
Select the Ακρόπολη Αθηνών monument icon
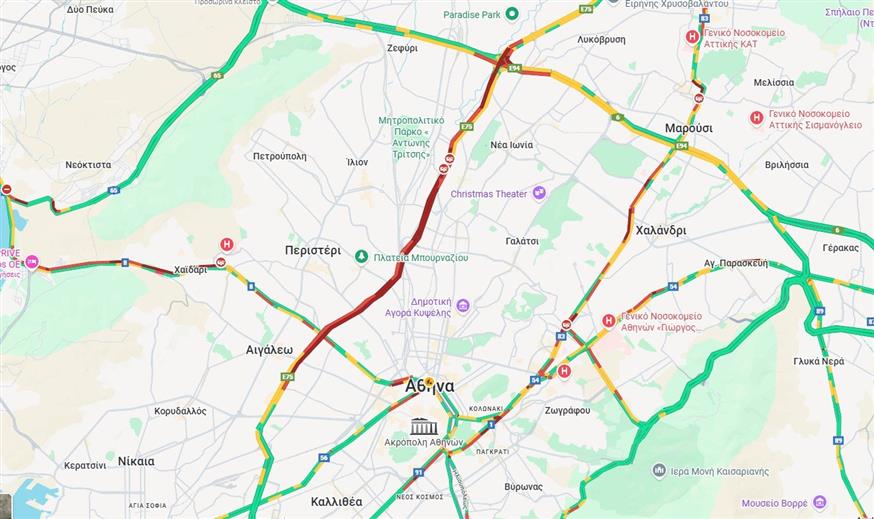pos(424,426)
